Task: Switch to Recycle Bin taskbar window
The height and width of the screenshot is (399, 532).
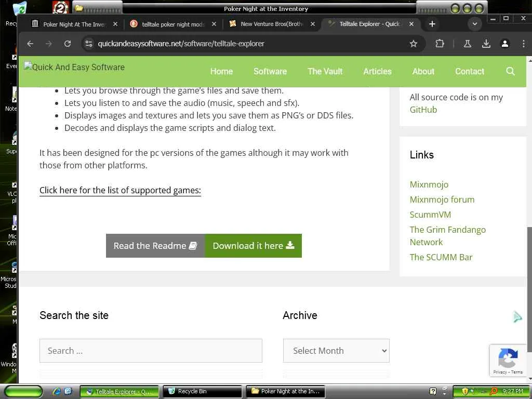Action: coord(202,391)
